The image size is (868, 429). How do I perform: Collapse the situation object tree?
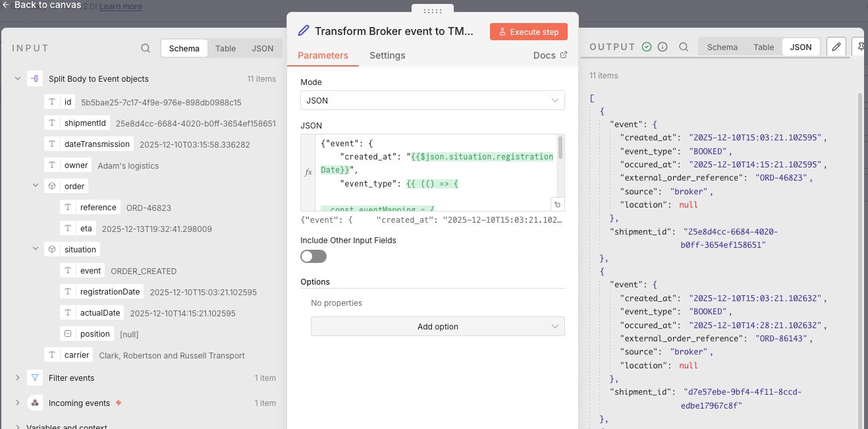click(36, 249)
